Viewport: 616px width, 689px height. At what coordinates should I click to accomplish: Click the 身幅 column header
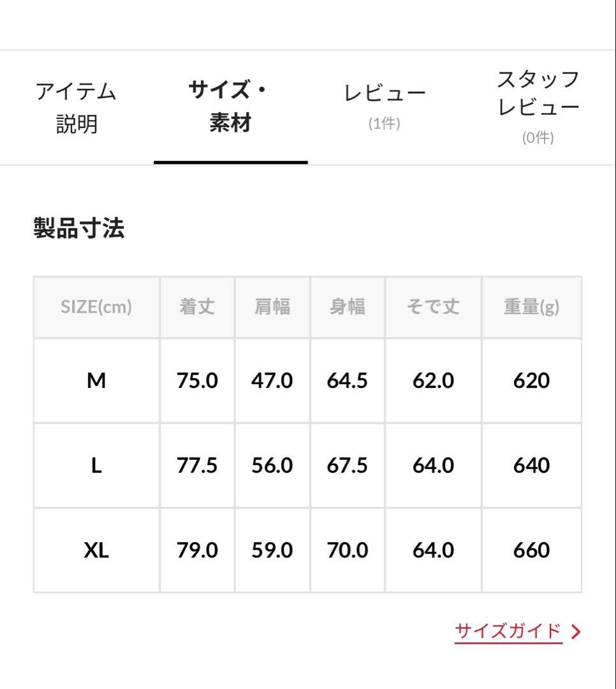click(348, 307)
